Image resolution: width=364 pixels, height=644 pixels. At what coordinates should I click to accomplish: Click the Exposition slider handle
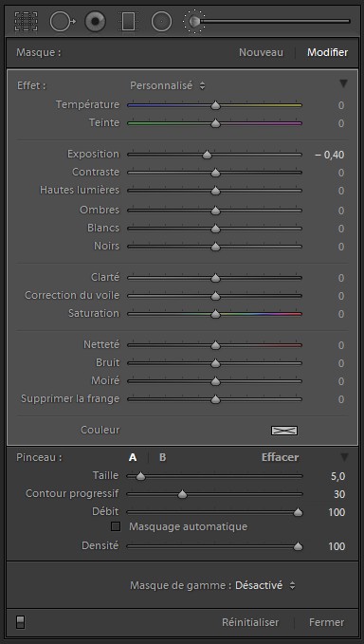207,156
